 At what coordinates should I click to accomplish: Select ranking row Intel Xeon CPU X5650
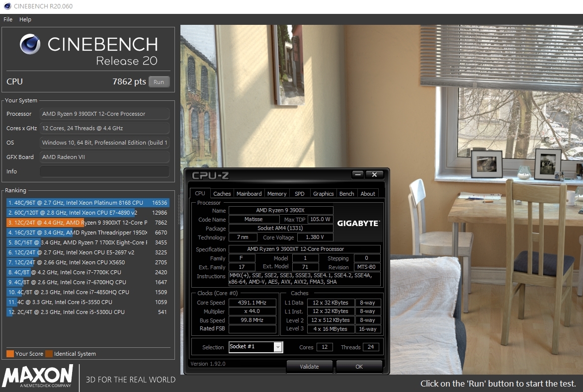click(88, 262)
